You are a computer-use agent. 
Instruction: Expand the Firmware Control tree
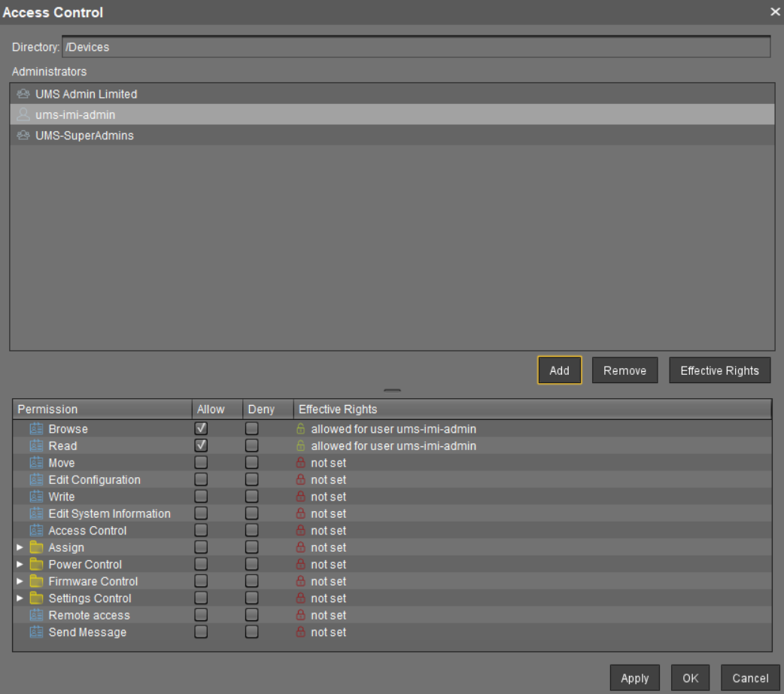tap(20, 581)
